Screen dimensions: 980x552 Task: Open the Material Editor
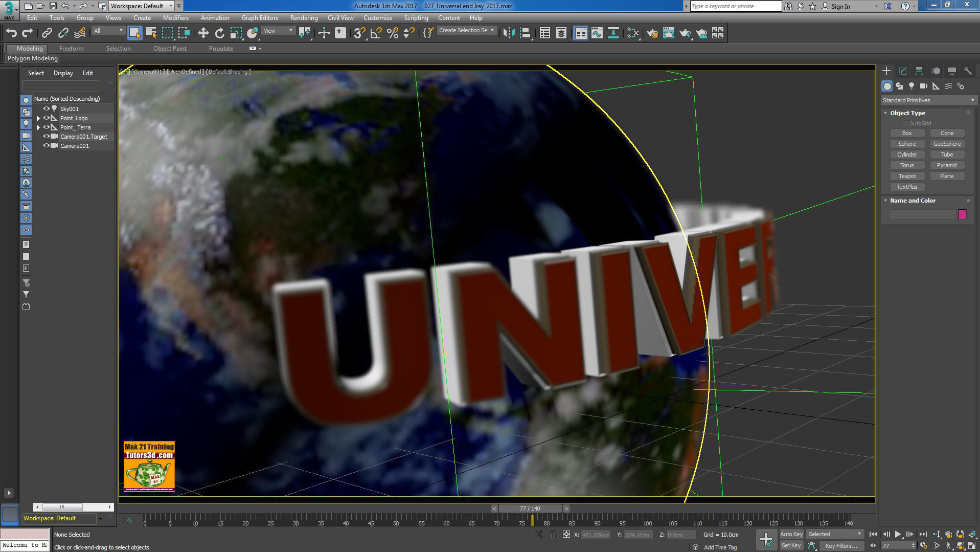coord(633,33)
